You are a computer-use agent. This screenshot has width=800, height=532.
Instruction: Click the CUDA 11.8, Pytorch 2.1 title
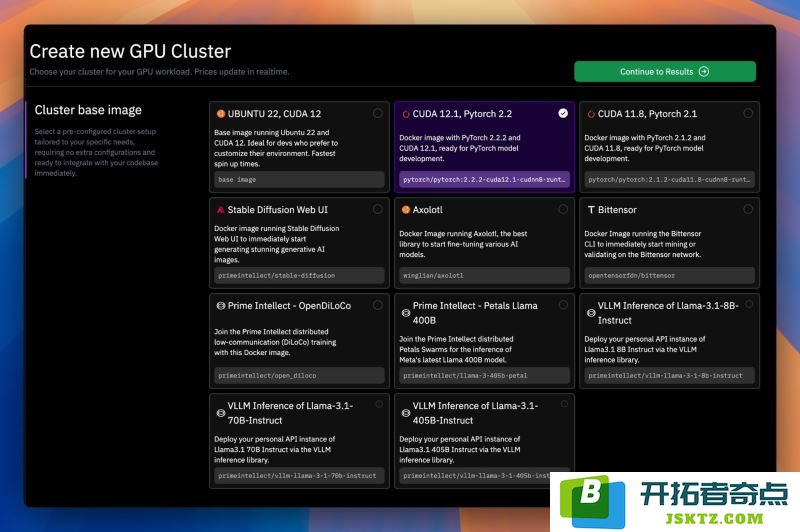click(647, 114)
